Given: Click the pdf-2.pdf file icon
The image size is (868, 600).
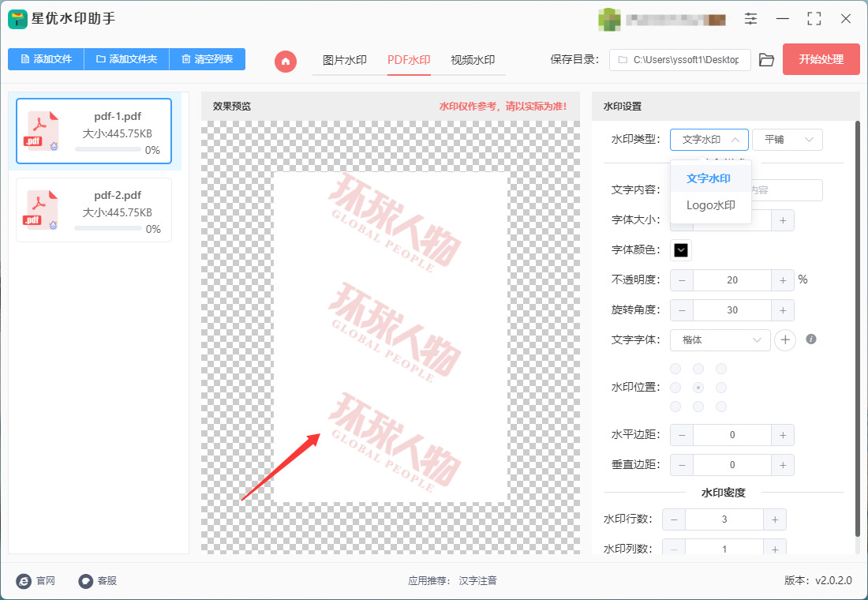Looking at the screenshot, I should click(41, 210).
